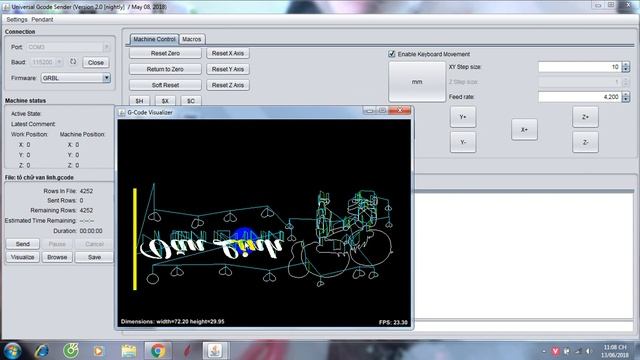The image size is (640, 360).
Task: Open the media player taskbar icon
Action: point(98,351)
